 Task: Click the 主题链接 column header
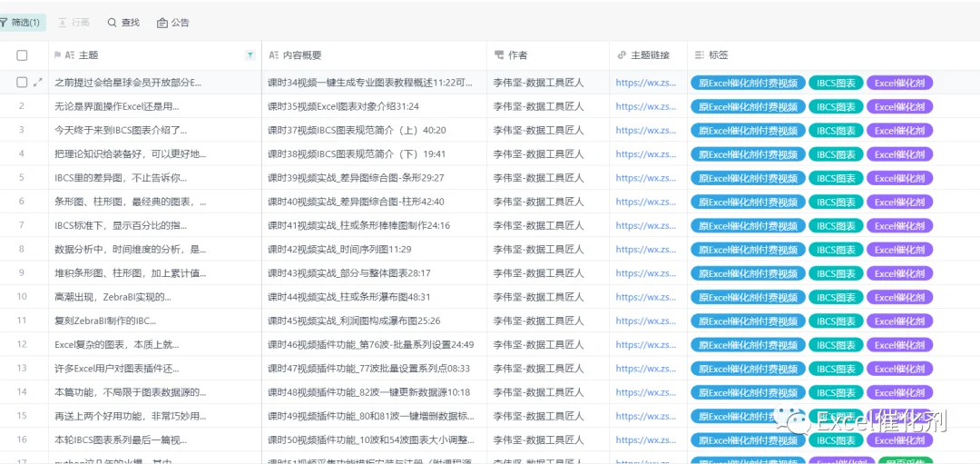click(648, 55)
